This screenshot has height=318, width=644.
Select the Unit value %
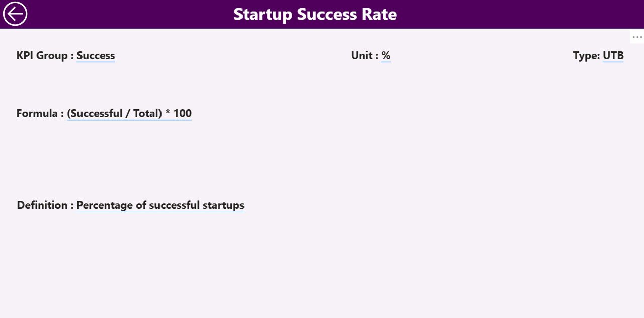[386, 55]
